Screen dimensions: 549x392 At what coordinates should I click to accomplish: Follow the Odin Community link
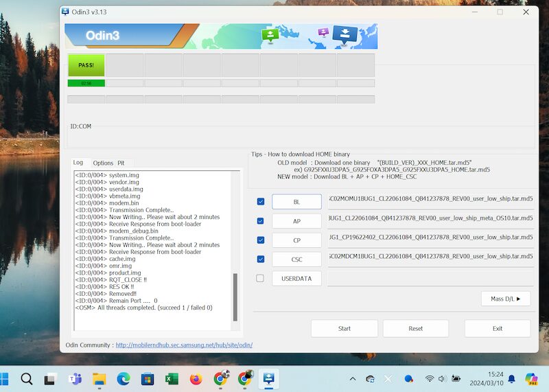(183, 345)
